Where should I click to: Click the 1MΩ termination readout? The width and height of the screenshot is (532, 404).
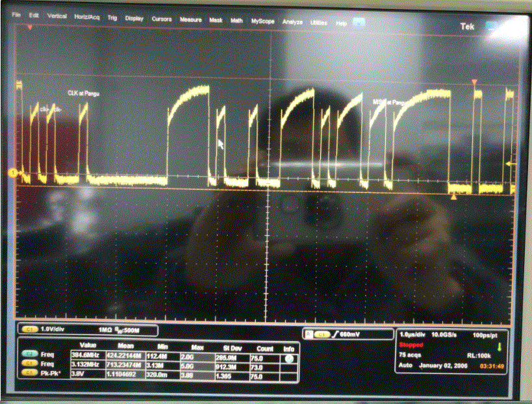(x=105, y=330)
